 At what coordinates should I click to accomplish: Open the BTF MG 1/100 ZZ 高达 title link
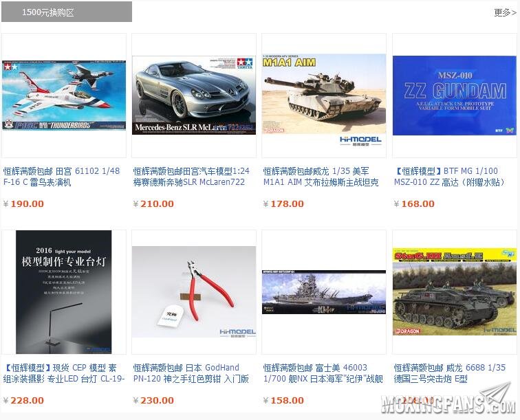(x=449, y=177)
